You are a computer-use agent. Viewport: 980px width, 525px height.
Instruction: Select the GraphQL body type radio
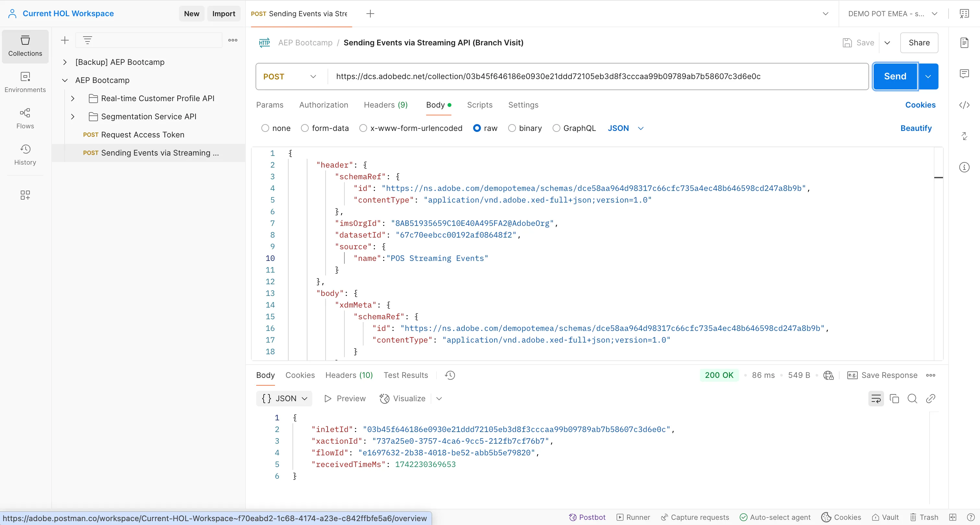(556, 128)
